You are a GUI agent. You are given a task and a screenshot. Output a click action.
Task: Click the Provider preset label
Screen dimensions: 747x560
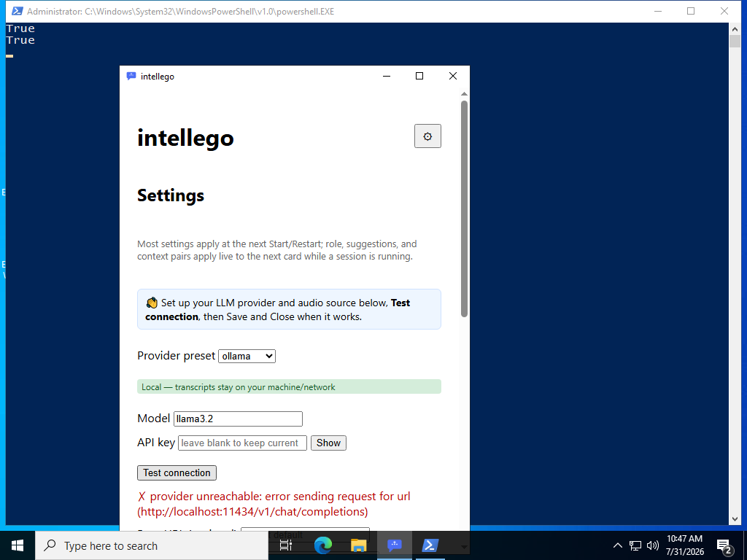(x=177, y=356)
